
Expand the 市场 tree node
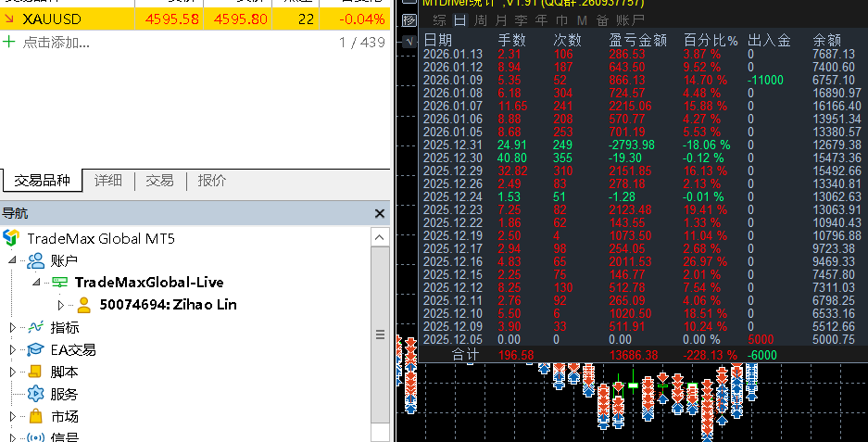[x=13, y=416]
